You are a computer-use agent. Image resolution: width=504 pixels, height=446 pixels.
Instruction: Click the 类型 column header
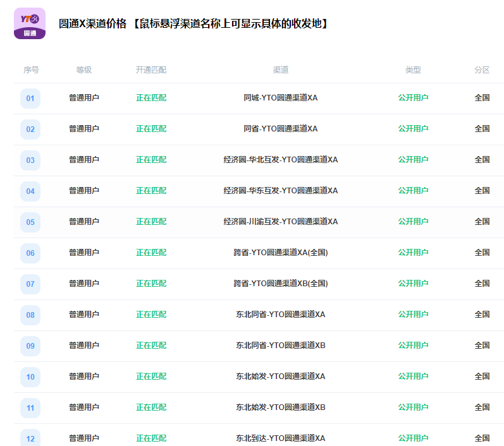413,69
